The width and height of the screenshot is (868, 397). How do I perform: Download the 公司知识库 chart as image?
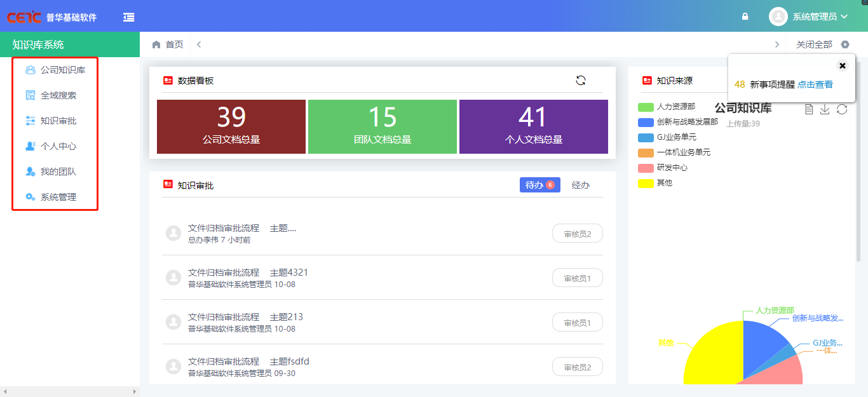(x=825, y=110)
